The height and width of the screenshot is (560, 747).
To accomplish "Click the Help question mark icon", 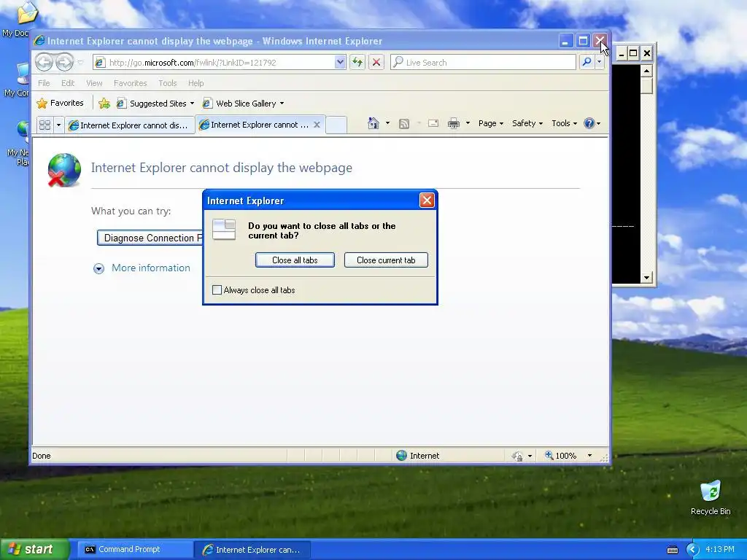I will coord(589,123).
